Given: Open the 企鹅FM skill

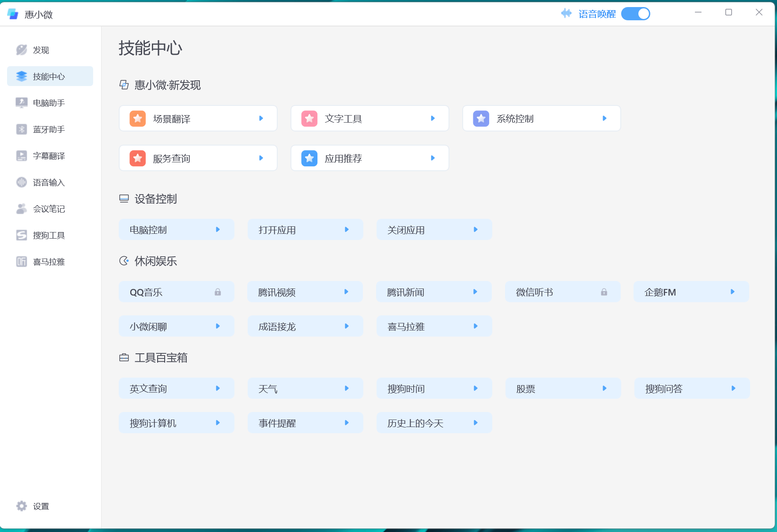Looking at the screenshot, I should [x=691, y=292].
